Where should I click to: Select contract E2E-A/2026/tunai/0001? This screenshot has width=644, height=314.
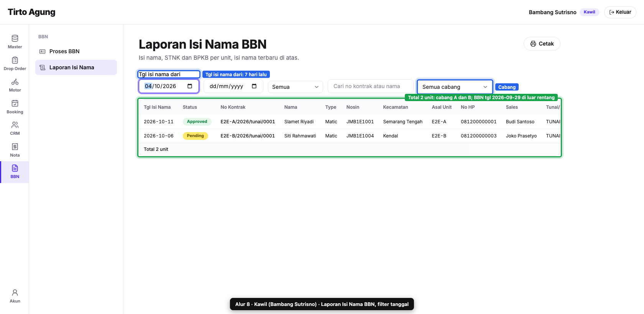tap(248, 122)
